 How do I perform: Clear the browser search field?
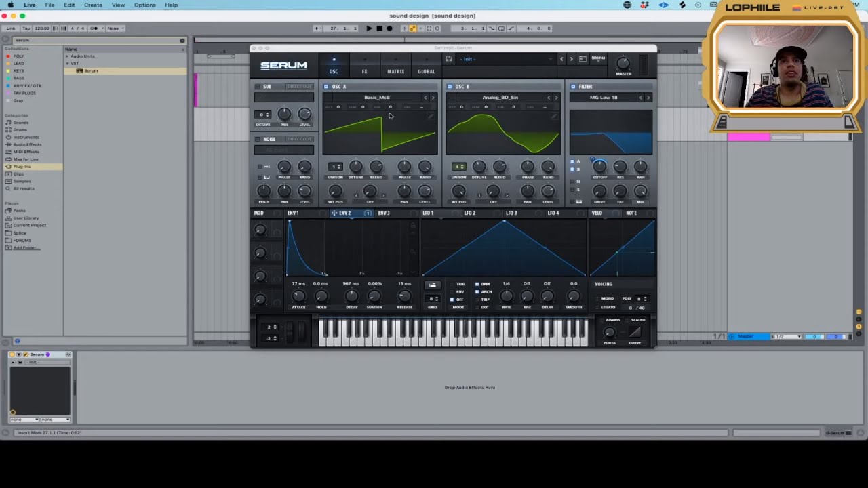(x=182, y=41)
